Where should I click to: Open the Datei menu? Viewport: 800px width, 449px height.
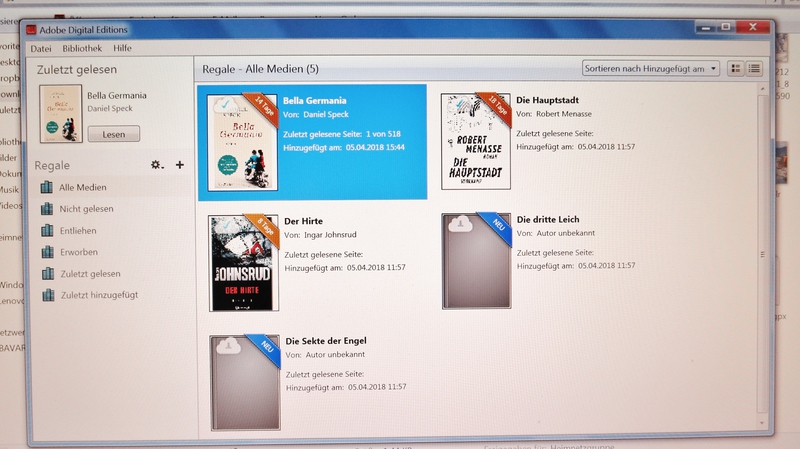click(41, 48)
